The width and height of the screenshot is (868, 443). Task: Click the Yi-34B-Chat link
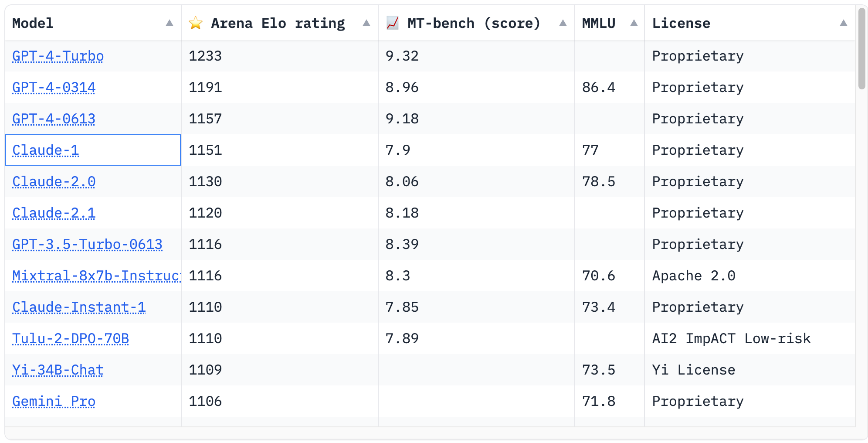pos(58,370)
